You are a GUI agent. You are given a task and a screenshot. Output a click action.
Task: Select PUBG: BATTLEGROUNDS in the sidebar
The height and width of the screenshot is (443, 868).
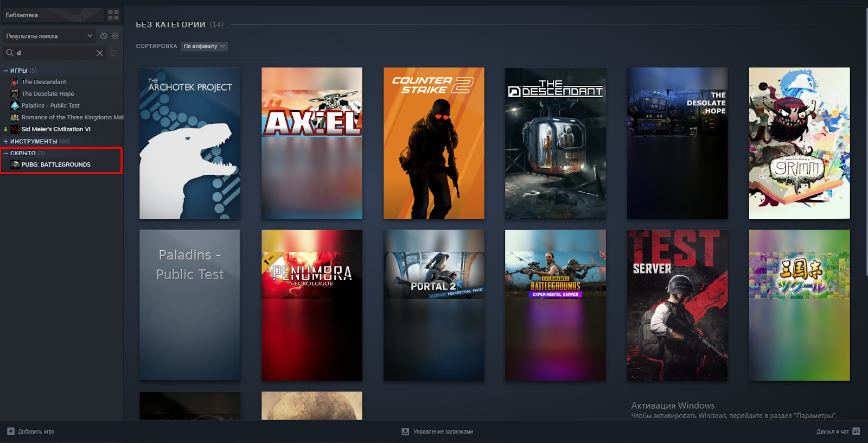click(x=56, y=164)
